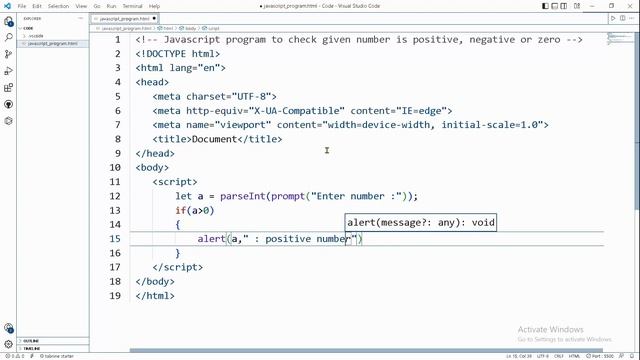Open the Terminal menu
The height and width of the screenshot is (360, 640).
coord(132,6)
